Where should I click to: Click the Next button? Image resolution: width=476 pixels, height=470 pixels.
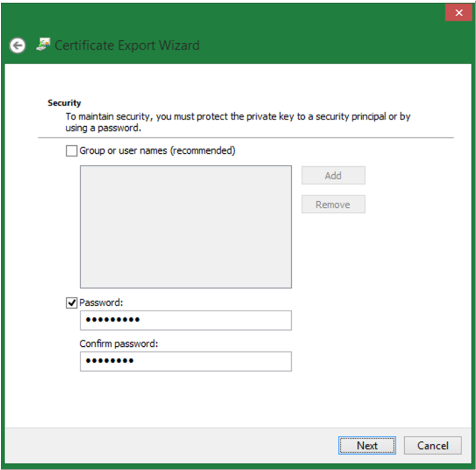pos(367,445)
